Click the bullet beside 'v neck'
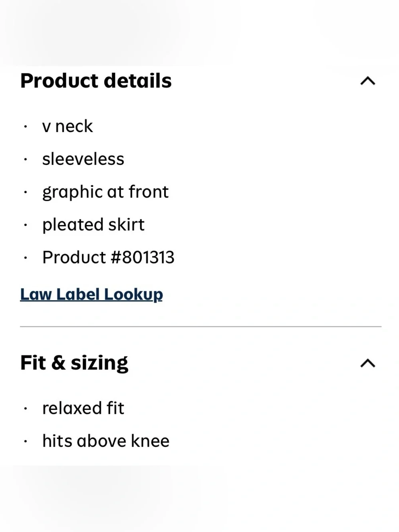The image size is (399, 532). coord(25,127)
